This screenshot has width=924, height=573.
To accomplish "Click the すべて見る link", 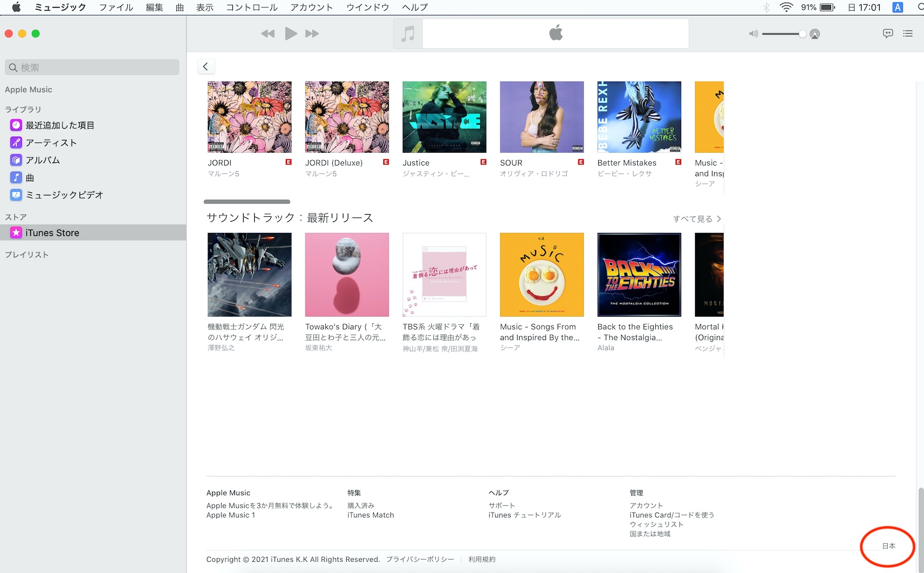I will 697,219.
